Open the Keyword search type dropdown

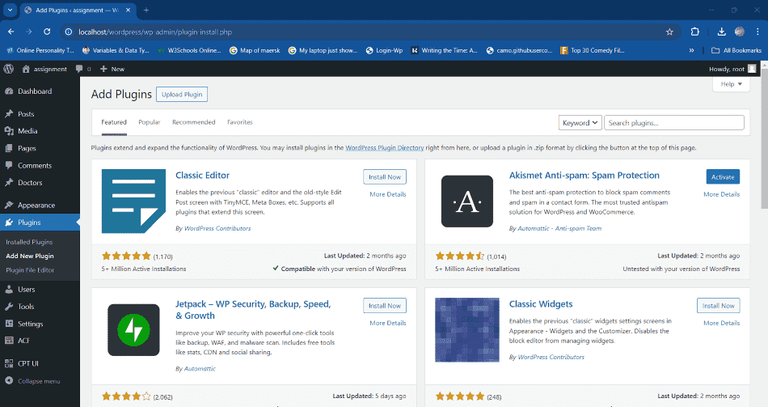point(579,123)
